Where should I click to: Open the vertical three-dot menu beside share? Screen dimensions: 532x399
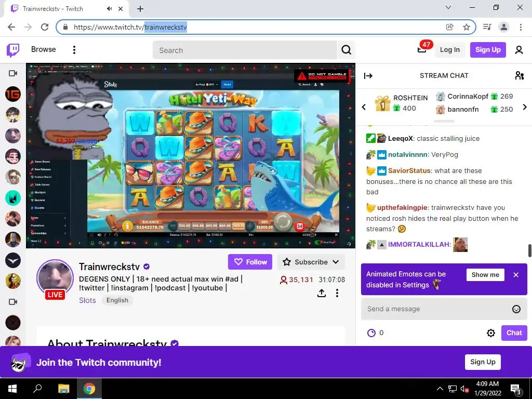337,293
